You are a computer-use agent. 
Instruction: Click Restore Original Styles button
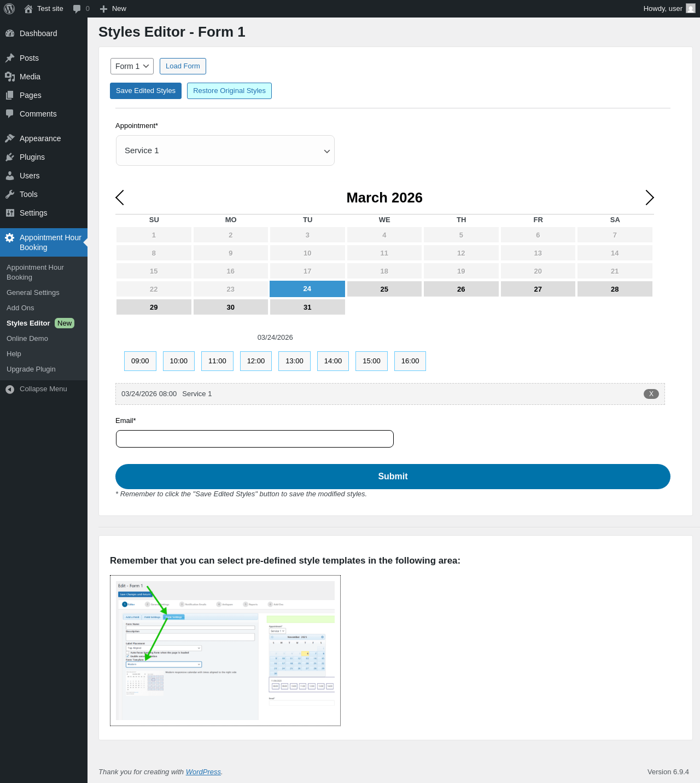229,91
